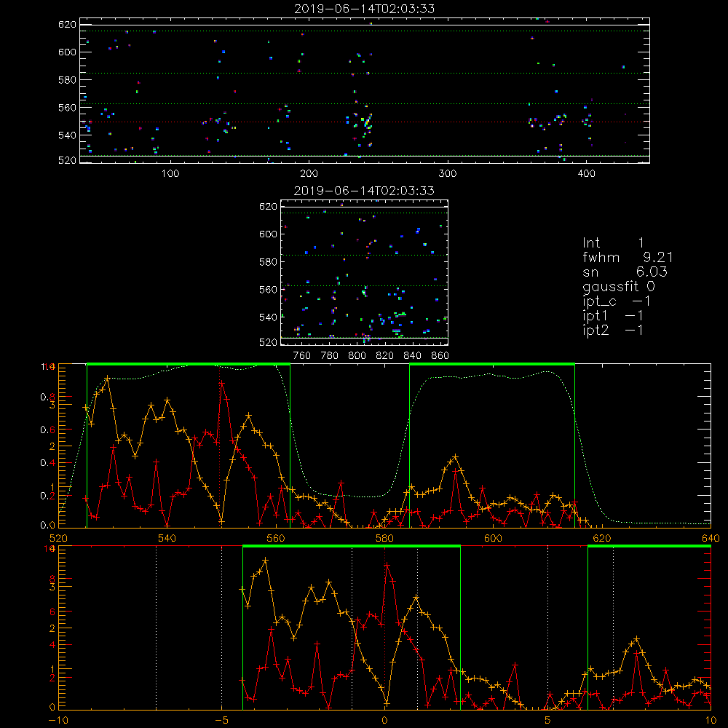The height and width of the screenshot is (728, 728).
Task: Select the 'sn 6.03' readout line
Action: click(x=625, y=272)
